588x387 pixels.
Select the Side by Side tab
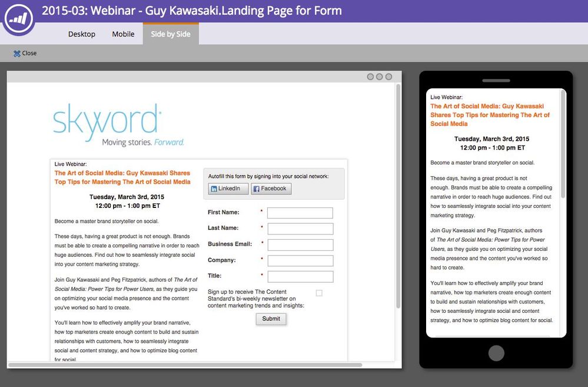point(171,34)
